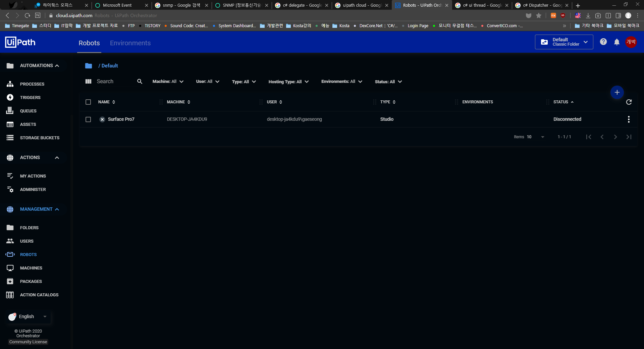The image size is (644, 349).
Task: Open the TISTORY bookmark
Action: (150, 26)
